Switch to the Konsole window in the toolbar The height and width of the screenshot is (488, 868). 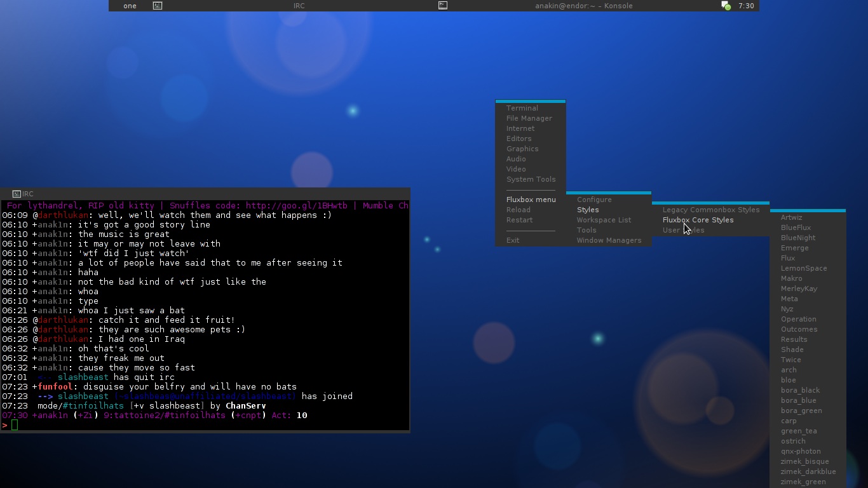pyautogui.click(x=583, y=6)
